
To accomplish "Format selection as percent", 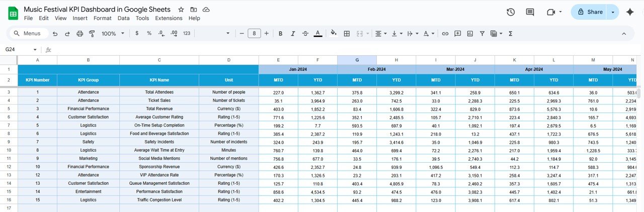I will (149, 34).
